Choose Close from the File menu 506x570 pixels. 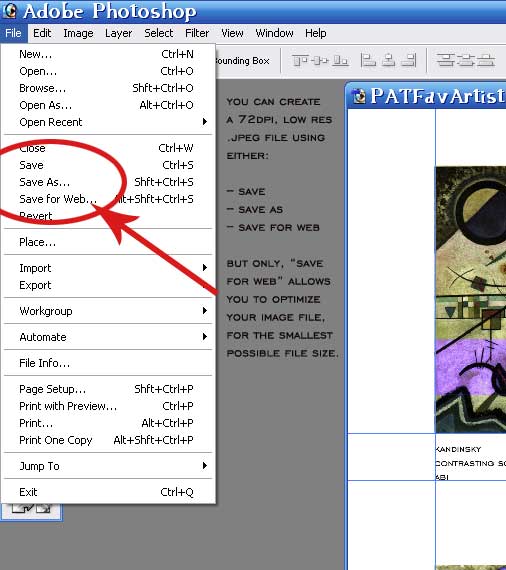click(x=108, y=148)
